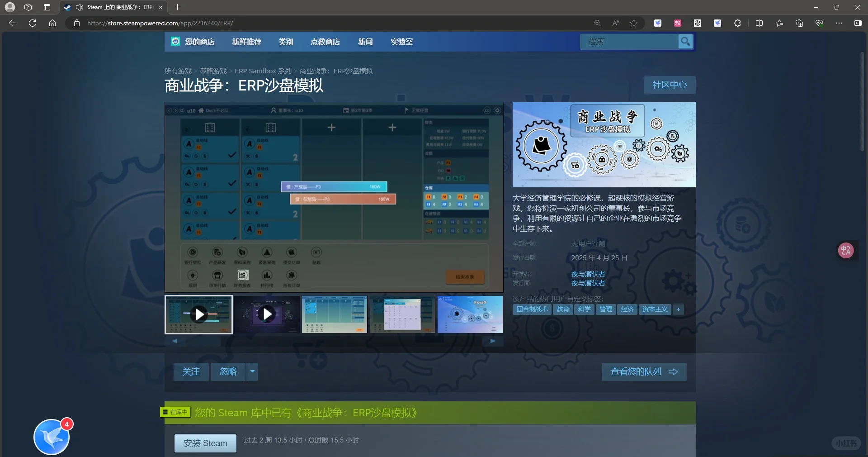The width and height of the screenshot is (868, 457).
Task: Click the 社区中心 button
Action: click(669, 85)
